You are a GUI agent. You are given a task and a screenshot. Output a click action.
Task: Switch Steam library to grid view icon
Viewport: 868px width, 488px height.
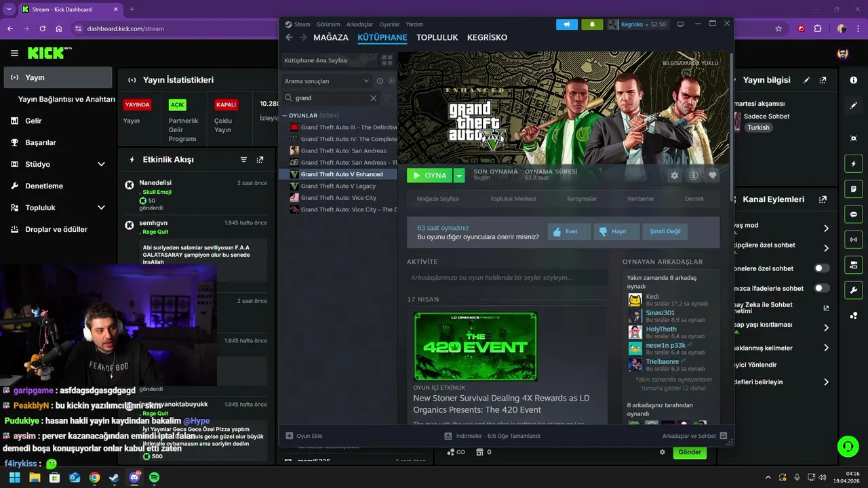[x=387, y=60]
